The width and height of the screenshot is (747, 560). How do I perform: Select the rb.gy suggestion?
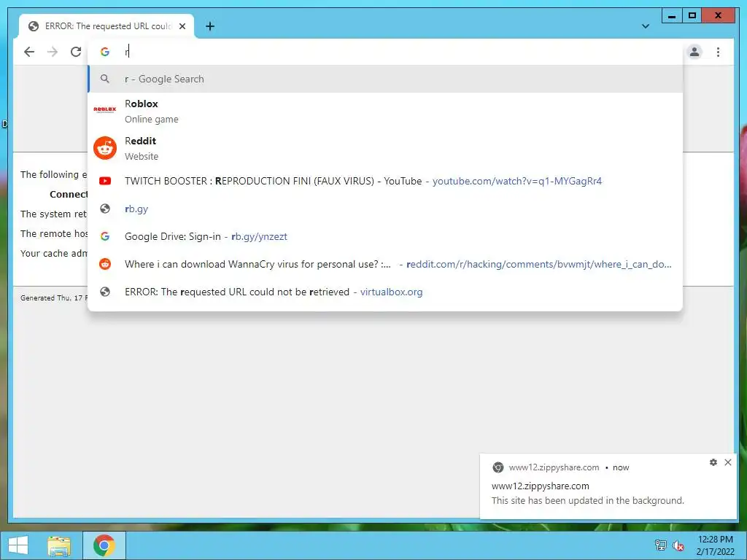click(x=385, y=209)
